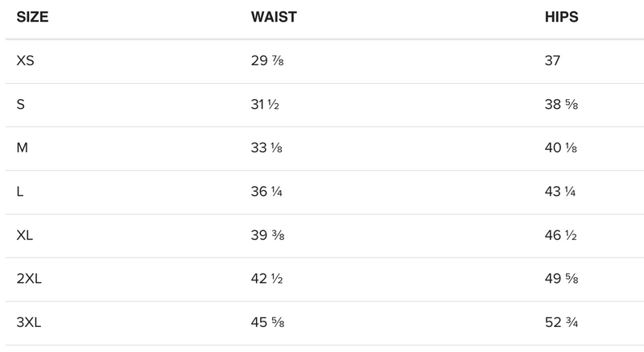
Task: Click the M waist value 33 ⅛
Action: 266,148
